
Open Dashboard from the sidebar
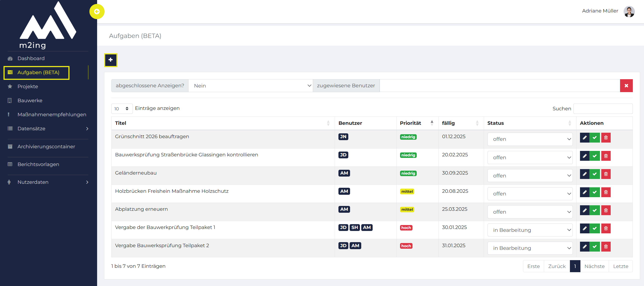pyautogui.click(x=31, y=58)
